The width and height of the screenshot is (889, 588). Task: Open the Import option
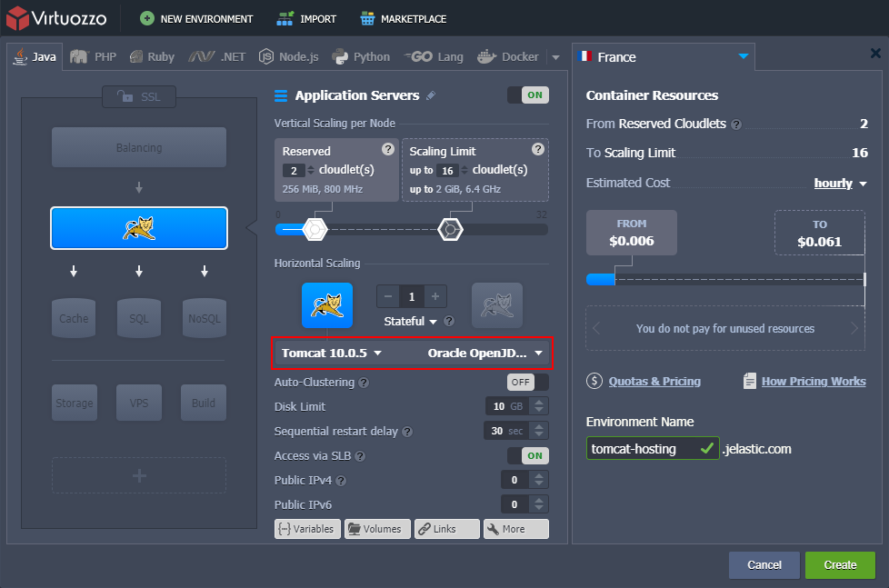click(x=306, y=19)
